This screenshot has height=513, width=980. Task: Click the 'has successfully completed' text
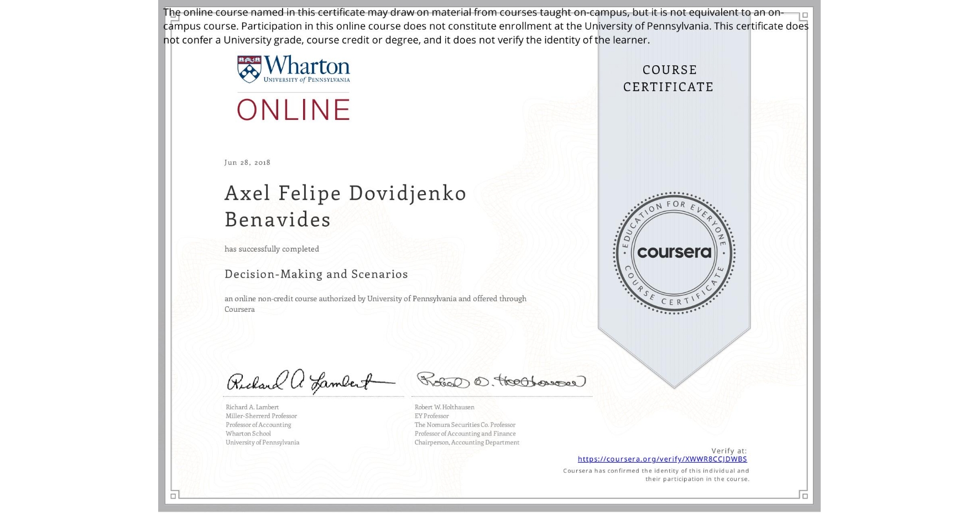272,249
